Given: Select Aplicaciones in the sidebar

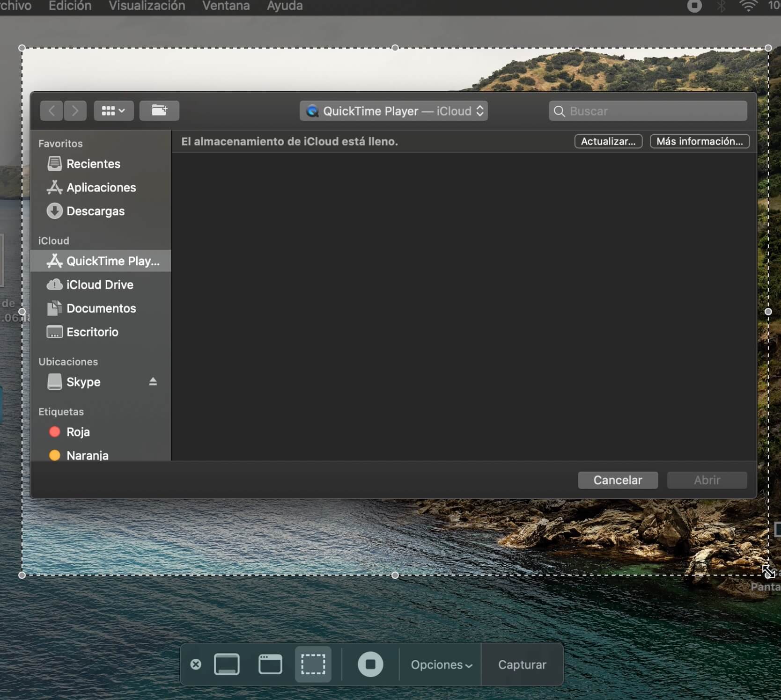Looking at the screenshot, I should click(x=101, y=188).
